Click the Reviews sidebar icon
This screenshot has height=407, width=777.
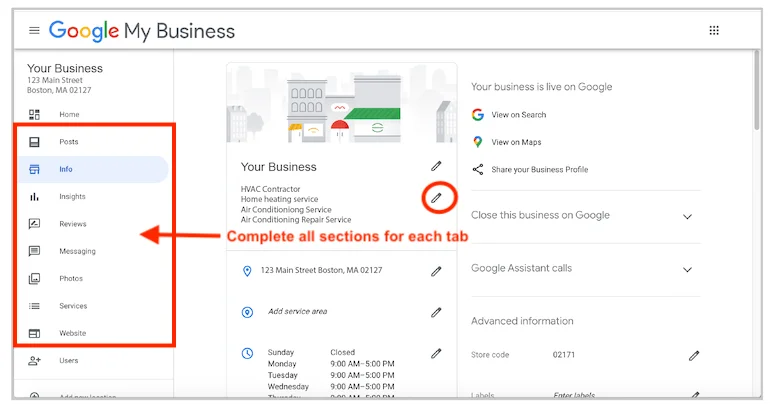[x=34, y=224]
